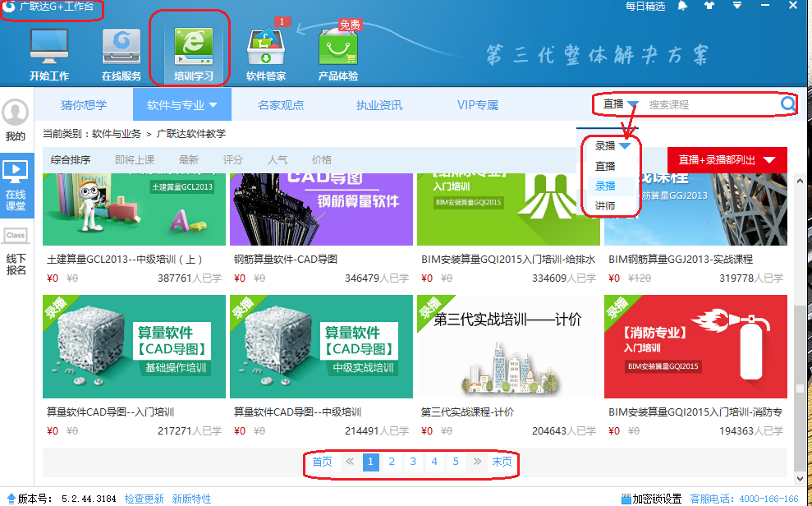Expand the 软件与专业 tab dropdown

181,105
